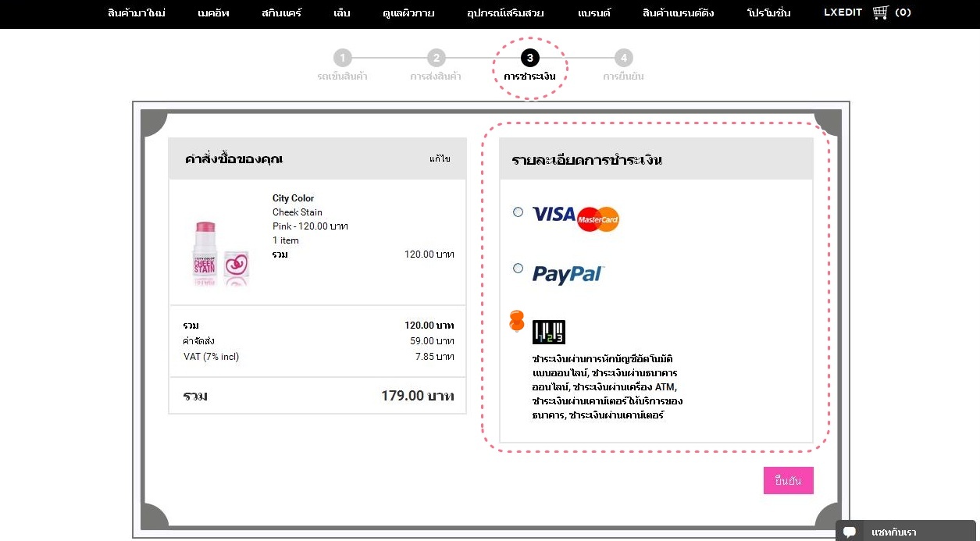Image resolution: width=980 pixels, height=541 pixels.
Task: Click step 3 circle การชำระเงิน
Action: [530, 58]
